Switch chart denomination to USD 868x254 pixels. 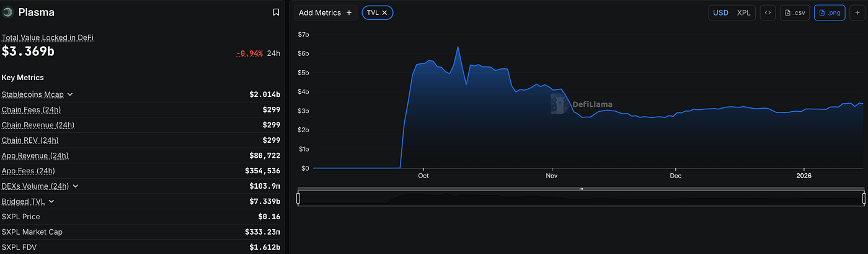tap(720, 12)
